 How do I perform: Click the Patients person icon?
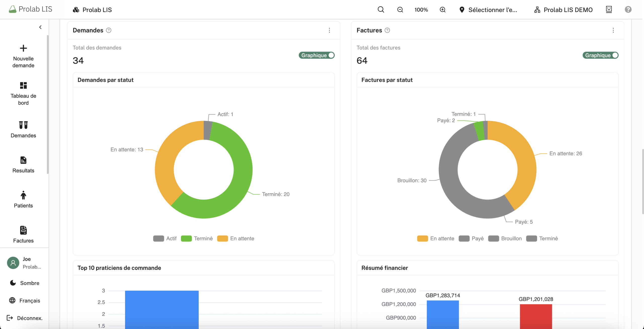click(x=23, y=195)
